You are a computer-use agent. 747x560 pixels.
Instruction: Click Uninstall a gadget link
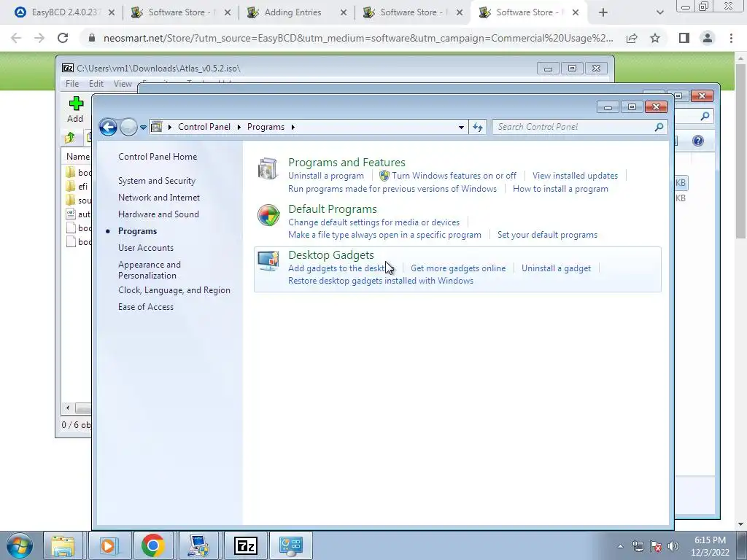tap(556, 268)
